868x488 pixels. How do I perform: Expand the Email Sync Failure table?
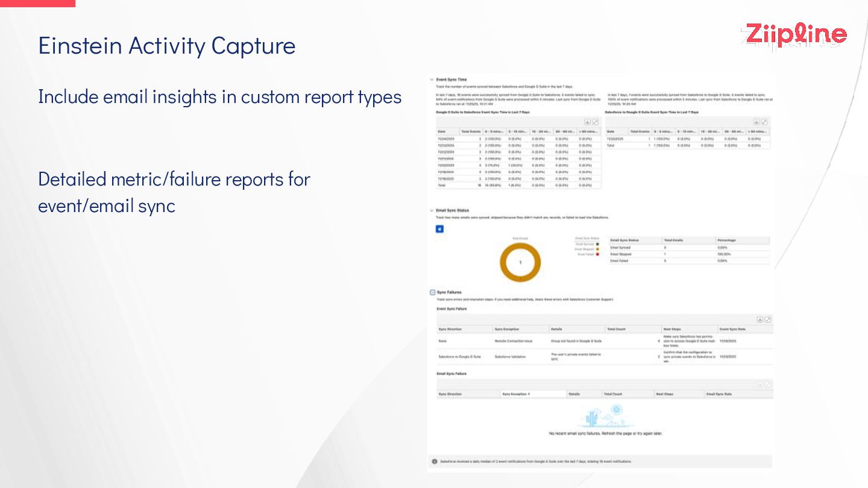tap(768, 384)
